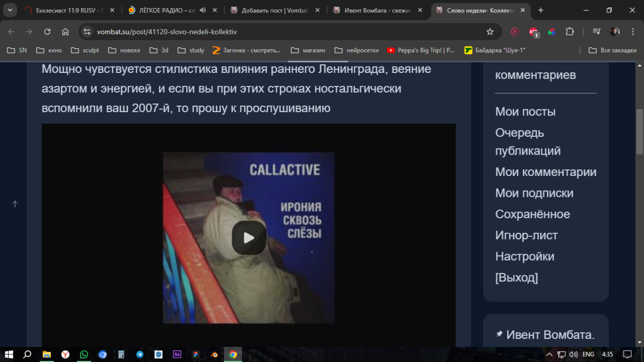Open Сохранённое in sidebar

coord(532,214)
